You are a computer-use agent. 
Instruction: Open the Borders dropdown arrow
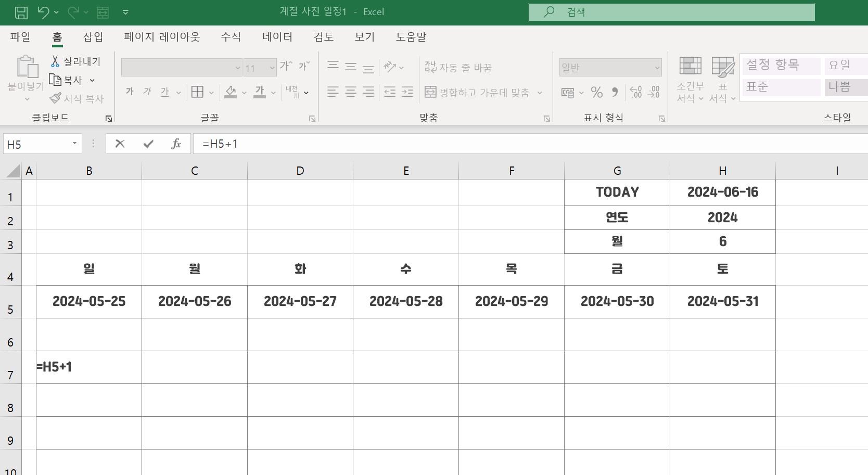211,93
